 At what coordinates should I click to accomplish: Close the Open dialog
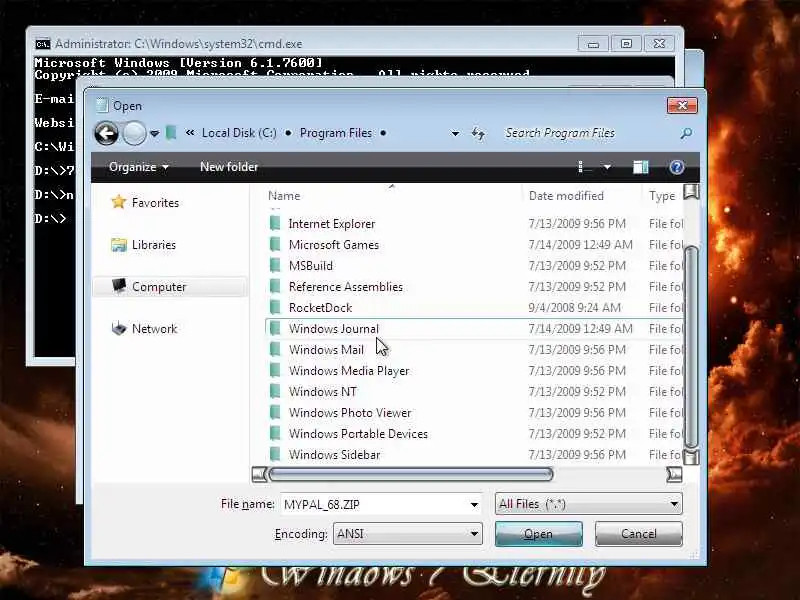point(682,106)
